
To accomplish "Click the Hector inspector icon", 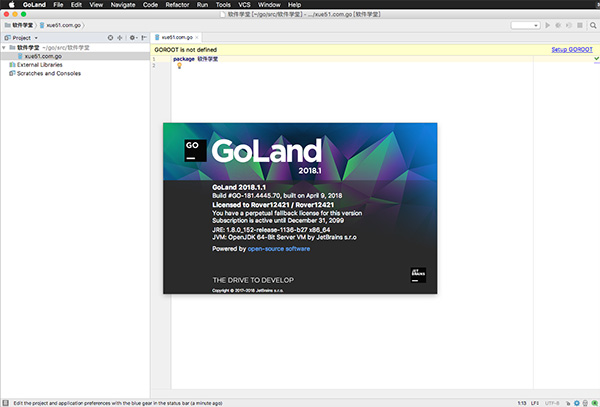I will (x=585, y=403).
